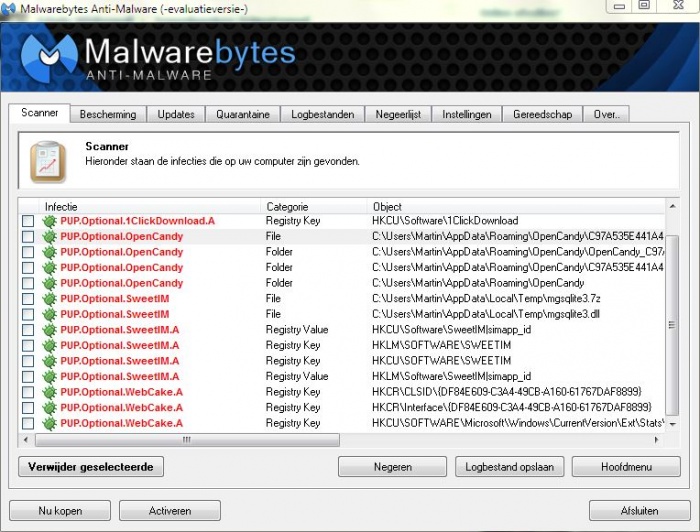The height and width of the screenshot is (532, 700).
Task: Click the Malwarebytes logo in banner
Action: click(49, 56)
